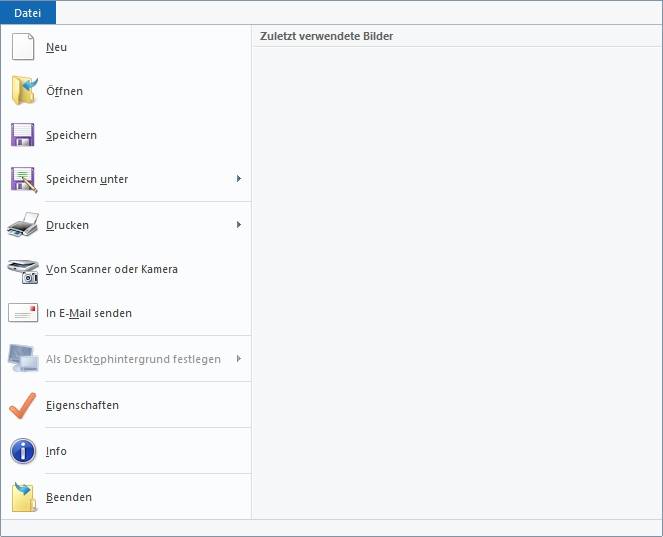Viewport: 663px width, 537px height.
Task: Click the orange checkmark Eigenschaften icon
Action: (x=22, y=405)
